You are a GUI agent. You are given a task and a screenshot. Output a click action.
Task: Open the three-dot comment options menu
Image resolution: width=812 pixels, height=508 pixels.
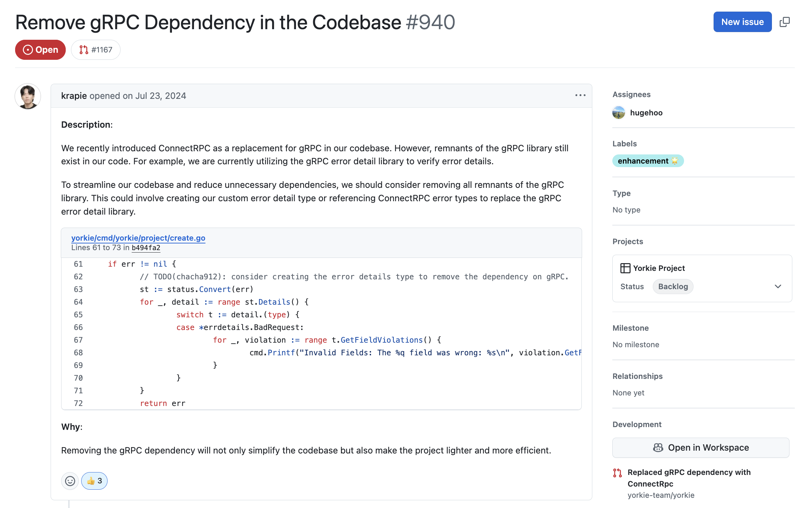coord(580,95)
